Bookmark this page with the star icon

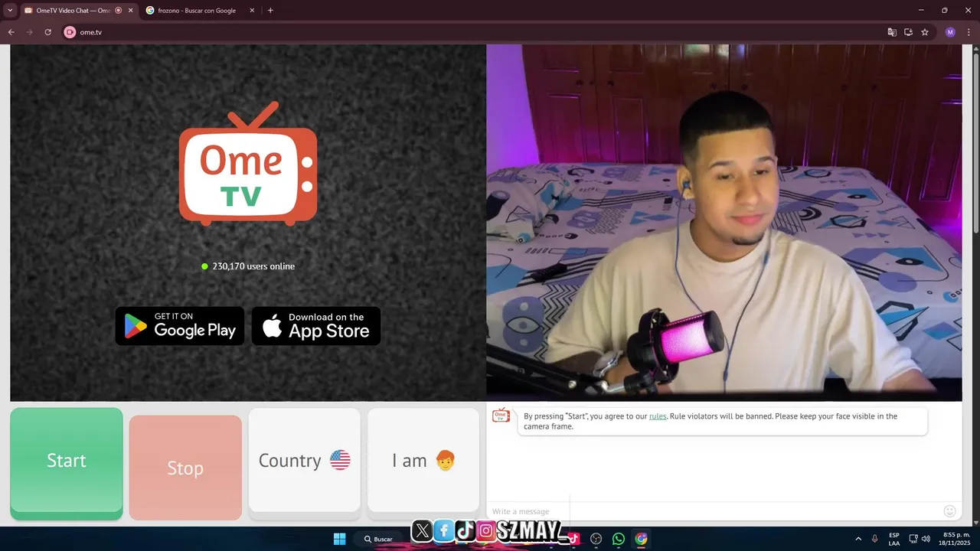tap(925, 32)
